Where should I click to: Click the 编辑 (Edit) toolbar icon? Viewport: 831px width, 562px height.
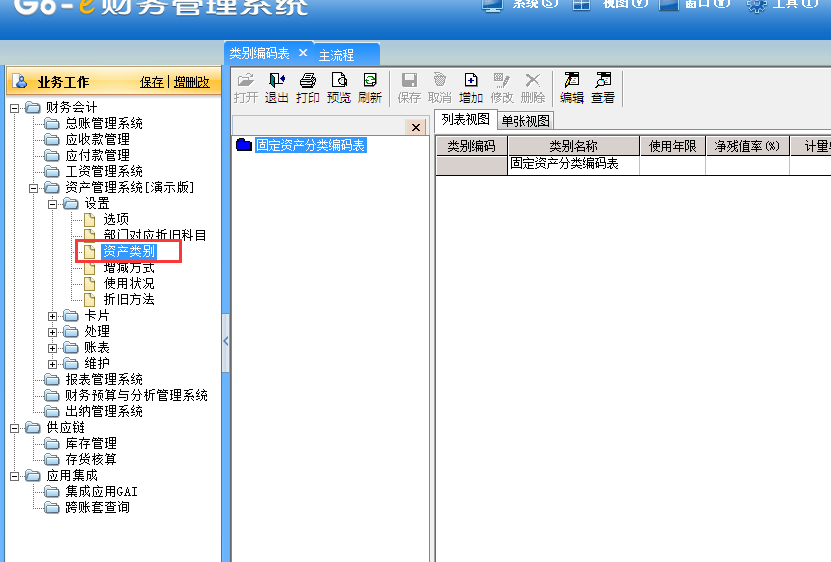pos(572,88)
